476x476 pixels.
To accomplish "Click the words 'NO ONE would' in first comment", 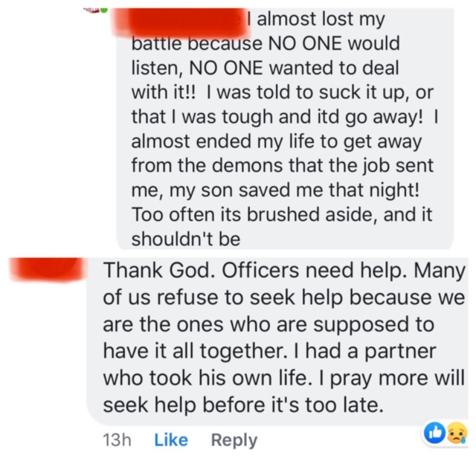I will point(334,43).
